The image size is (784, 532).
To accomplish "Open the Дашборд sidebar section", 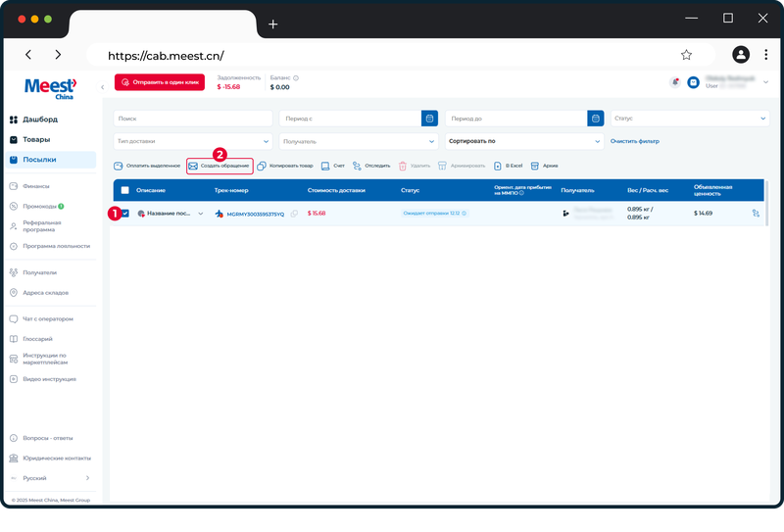I will click(x=34, y=120).
